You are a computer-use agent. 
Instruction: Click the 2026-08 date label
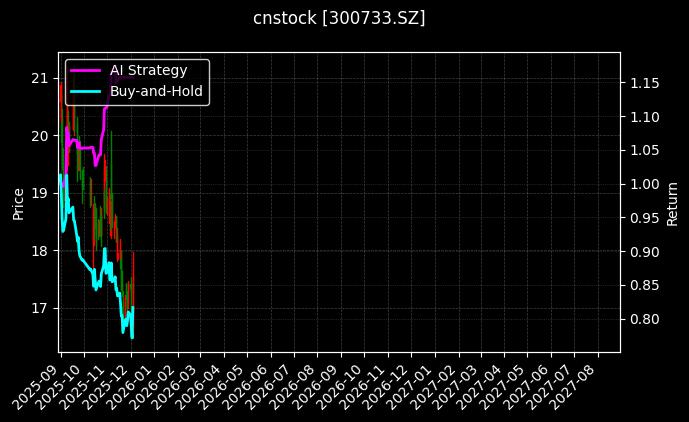(292, 388)
